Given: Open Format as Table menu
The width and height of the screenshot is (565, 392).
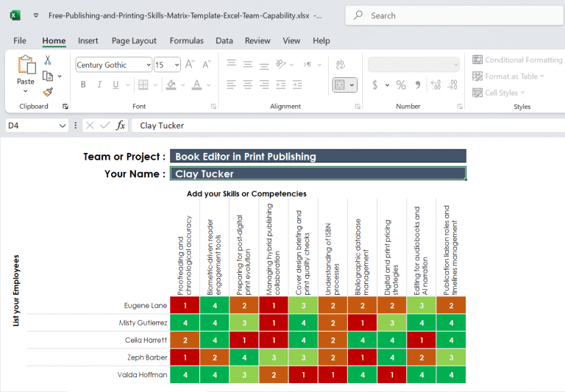Looking at the screenshot, I should (508, 76).
